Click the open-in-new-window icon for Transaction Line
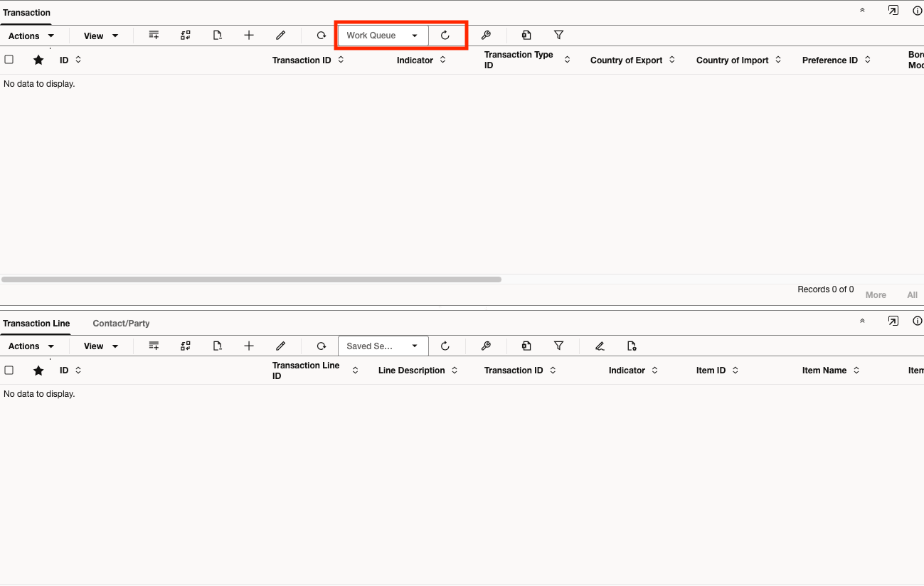This screenshot has height=586, width=924. point(893,321)
